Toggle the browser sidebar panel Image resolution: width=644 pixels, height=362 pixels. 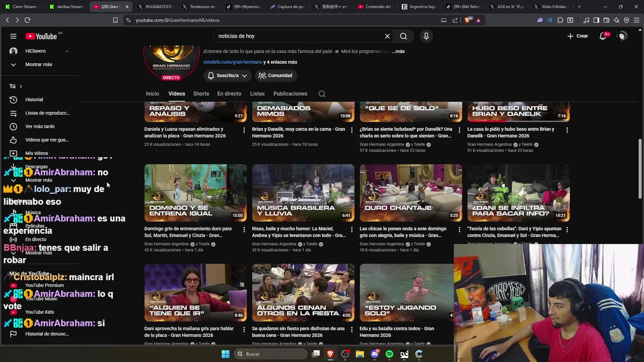pos(596,20)
